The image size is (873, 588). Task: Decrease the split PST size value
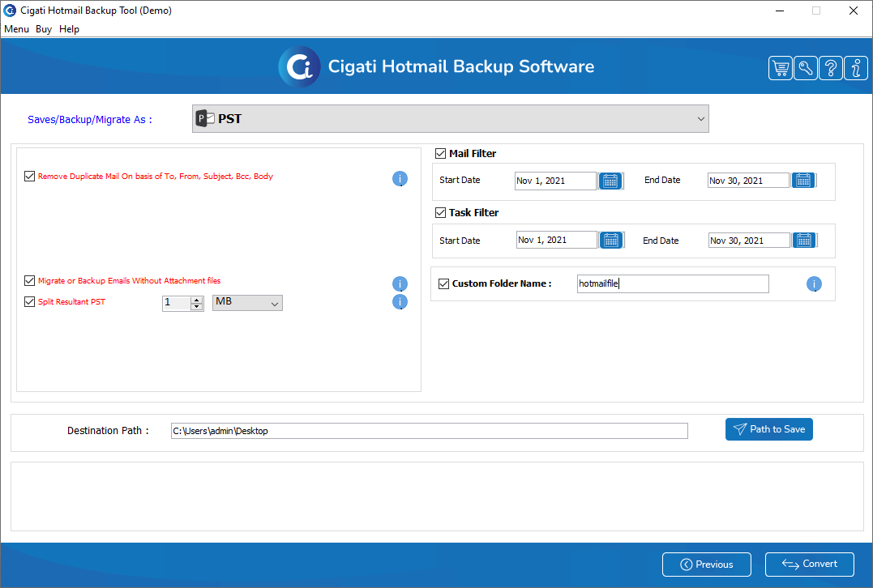coord(196,306)
